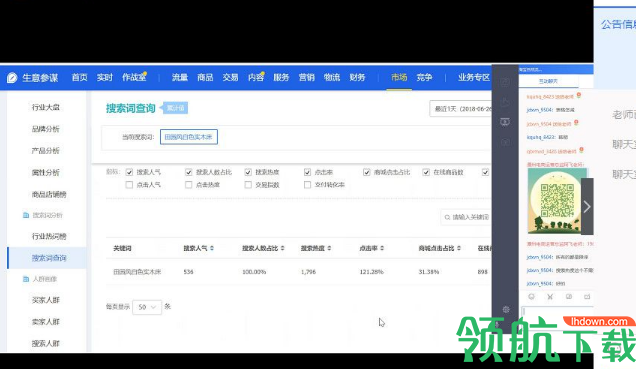
Task: Click the first icon in dark sidebar
Action: (505, 82)
